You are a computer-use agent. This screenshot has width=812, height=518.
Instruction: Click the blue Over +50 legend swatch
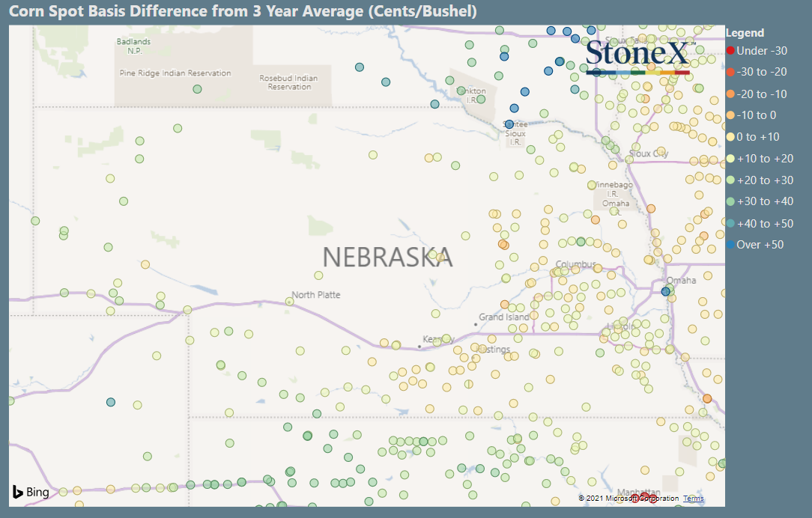(x=730, y=245)
